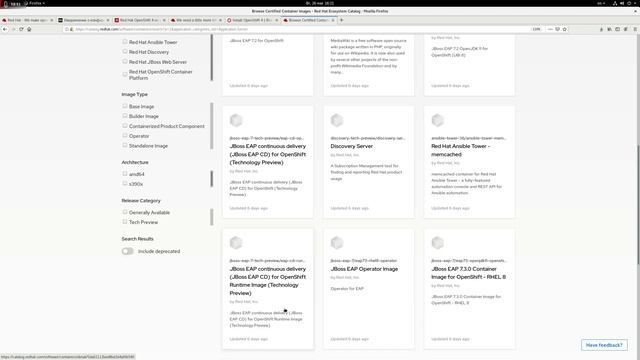Tick the Standalone Image checkbox
The image size is (640, 360).
click(x=125, y=145)
